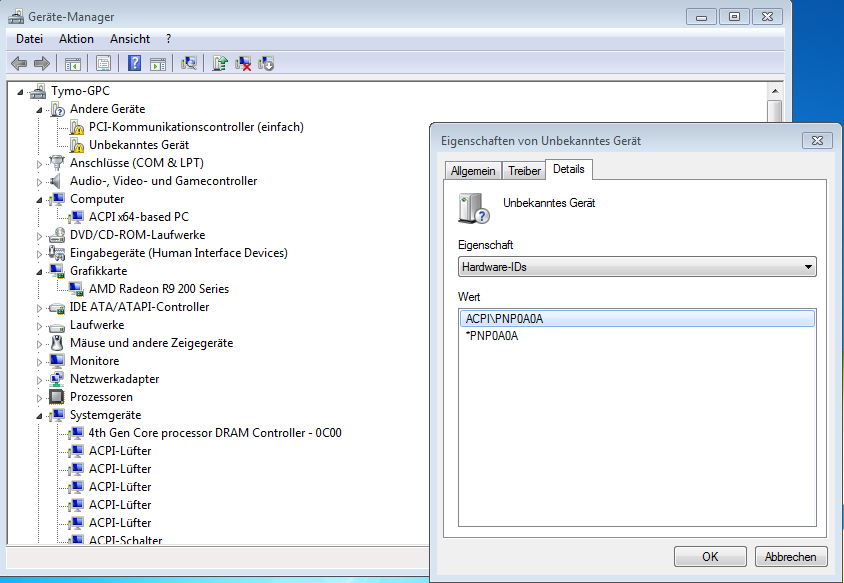
Task: Open the Properties toolbar icon
Action: click(103, 64)
